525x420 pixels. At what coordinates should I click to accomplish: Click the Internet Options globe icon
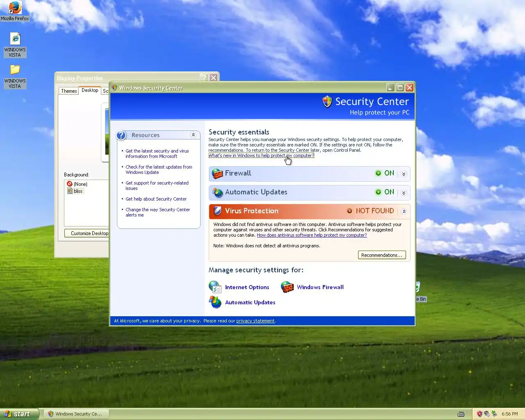click(215, 287)
